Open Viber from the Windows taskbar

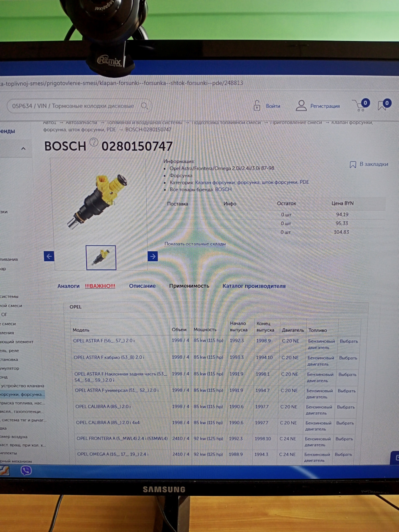(26, 470)
